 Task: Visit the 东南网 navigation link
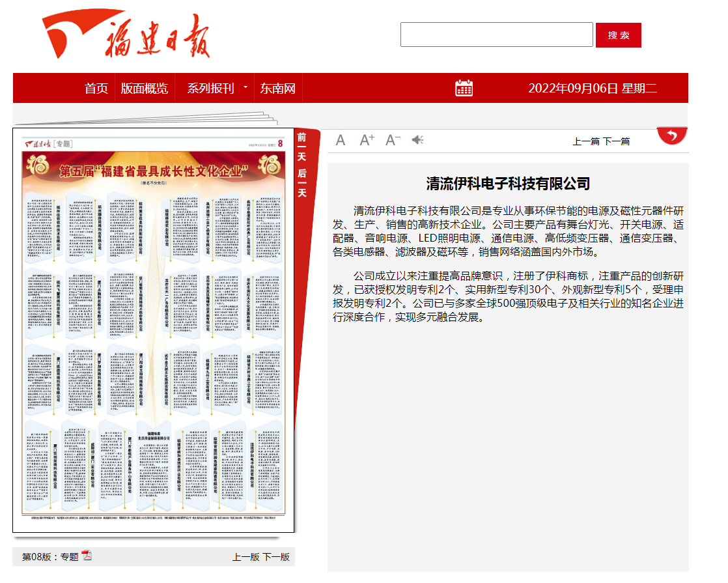click(x=277, y=88)
